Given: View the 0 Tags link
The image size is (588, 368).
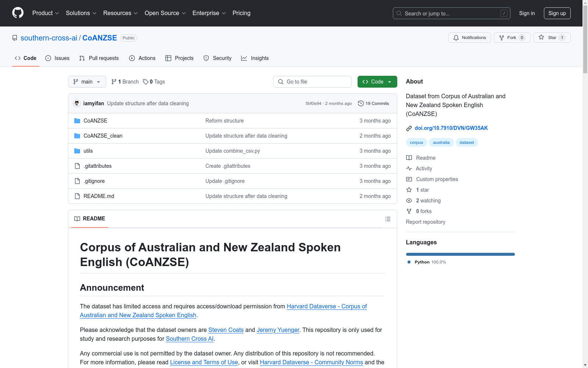Looking at the screenshot, I should pos(154,82).
